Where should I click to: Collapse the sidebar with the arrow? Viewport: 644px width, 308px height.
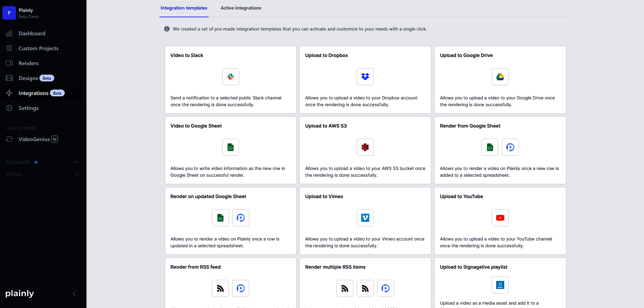74,294
